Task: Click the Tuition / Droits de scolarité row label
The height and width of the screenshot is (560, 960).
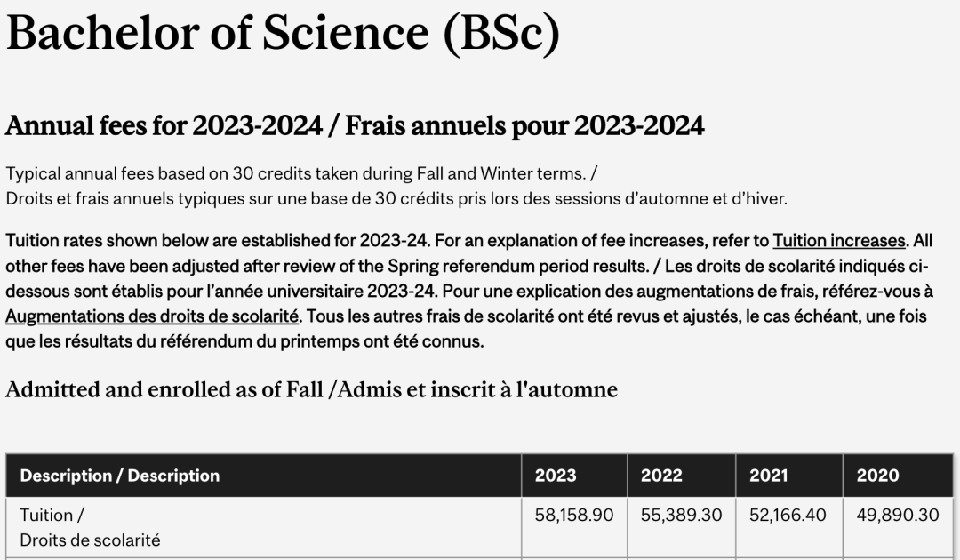Action: tap(90, 528)
